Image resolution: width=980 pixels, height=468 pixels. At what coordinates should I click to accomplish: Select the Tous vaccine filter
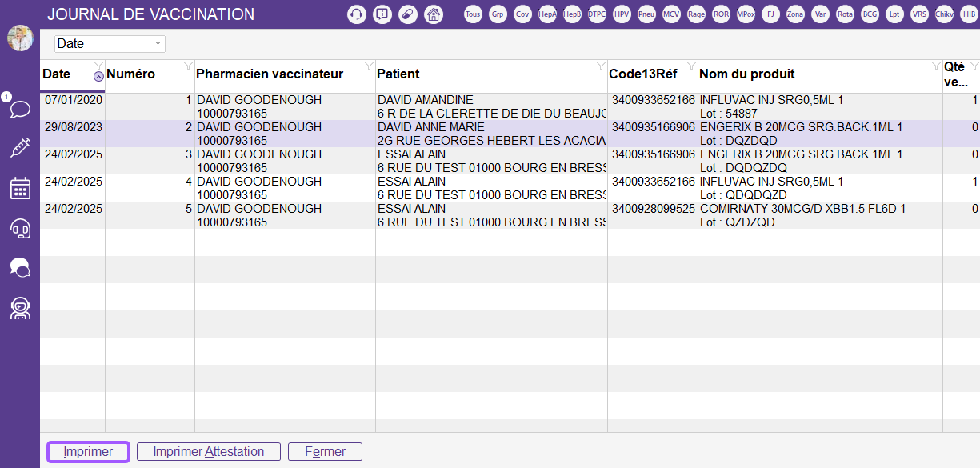pos(473,14)
